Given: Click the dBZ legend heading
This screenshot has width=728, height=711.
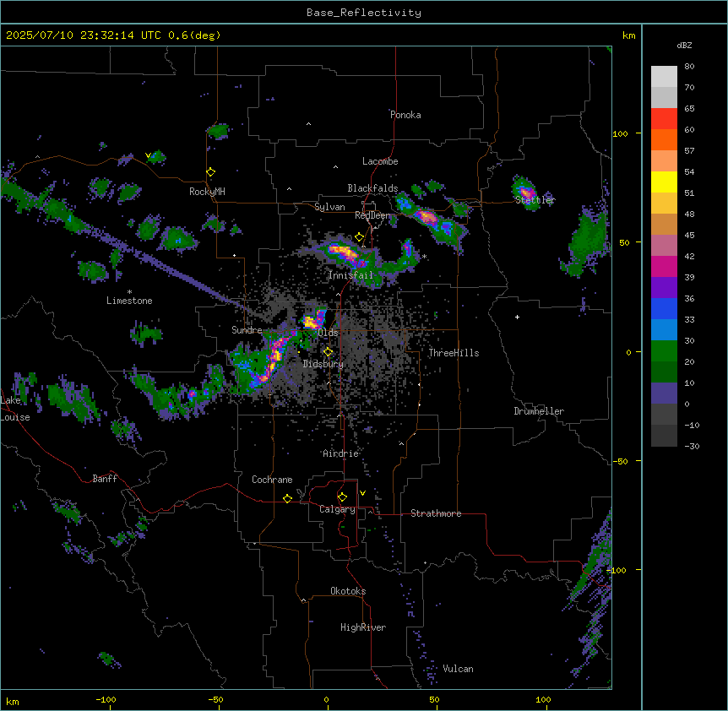Looking at the screenshot, I should tap(684, 45).
